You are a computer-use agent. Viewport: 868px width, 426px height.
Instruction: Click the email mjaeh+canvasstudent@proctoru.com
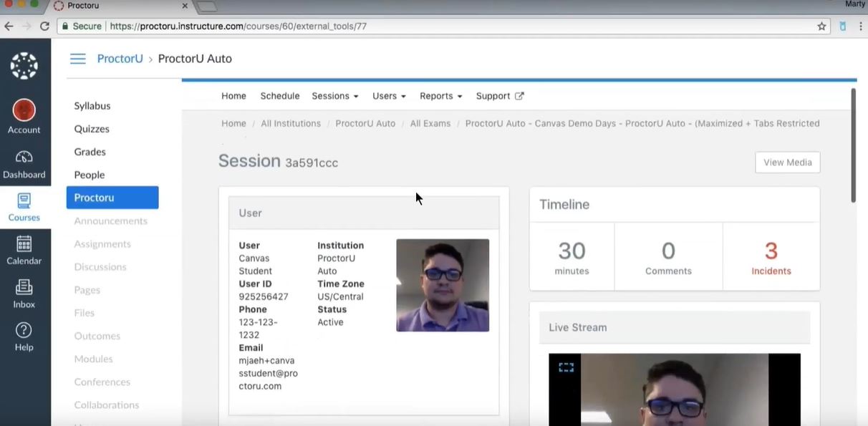click(268, 373)
